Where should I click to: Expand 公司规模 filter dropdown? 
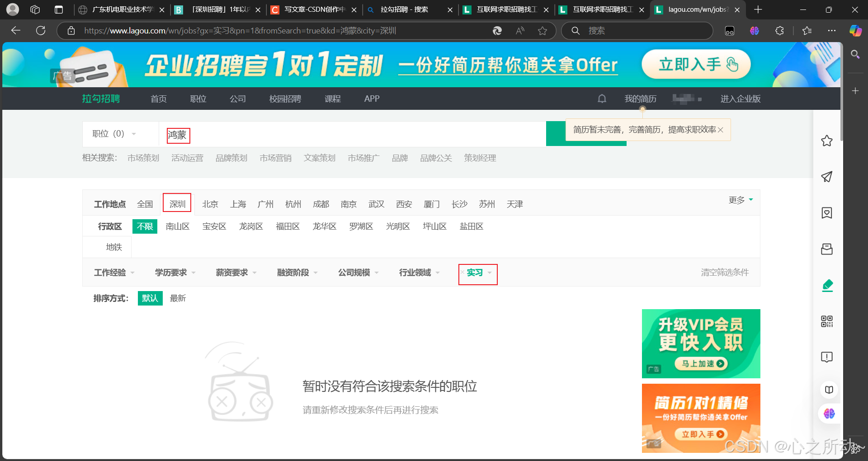[359, 273]
